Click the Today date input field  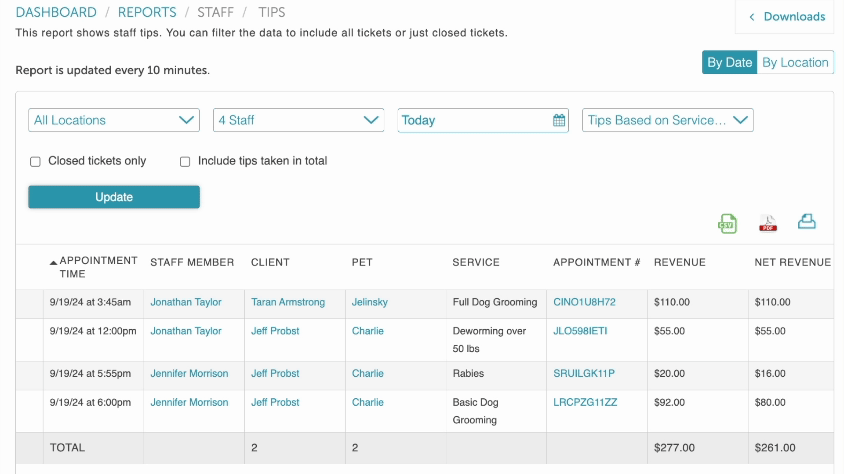coord(474,120)
